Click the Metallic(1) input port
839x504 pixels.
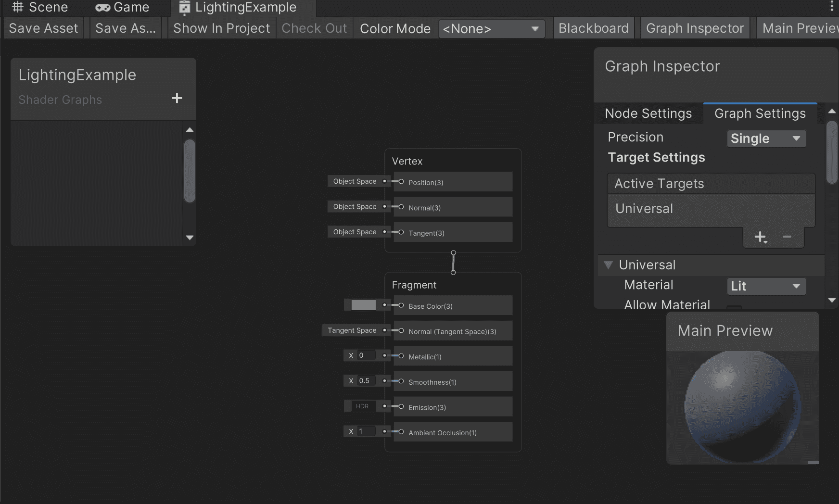coord(401,356)
